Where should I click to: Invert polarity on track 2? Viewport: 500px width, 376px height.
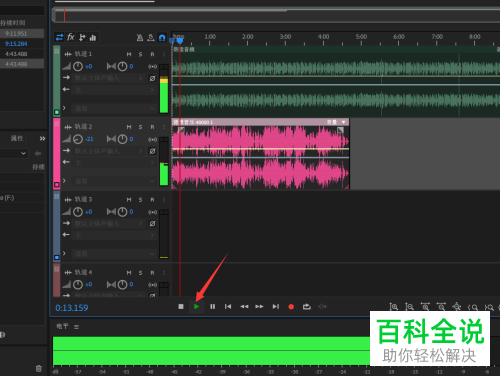click(152, 151)
